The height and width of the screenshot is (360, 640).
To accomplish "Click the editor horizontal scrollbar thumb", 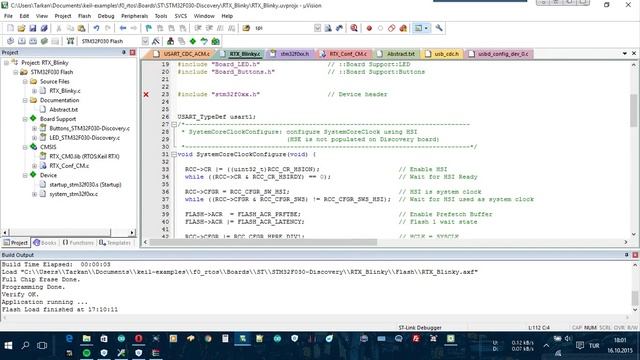I will click(x=263, y=242).
